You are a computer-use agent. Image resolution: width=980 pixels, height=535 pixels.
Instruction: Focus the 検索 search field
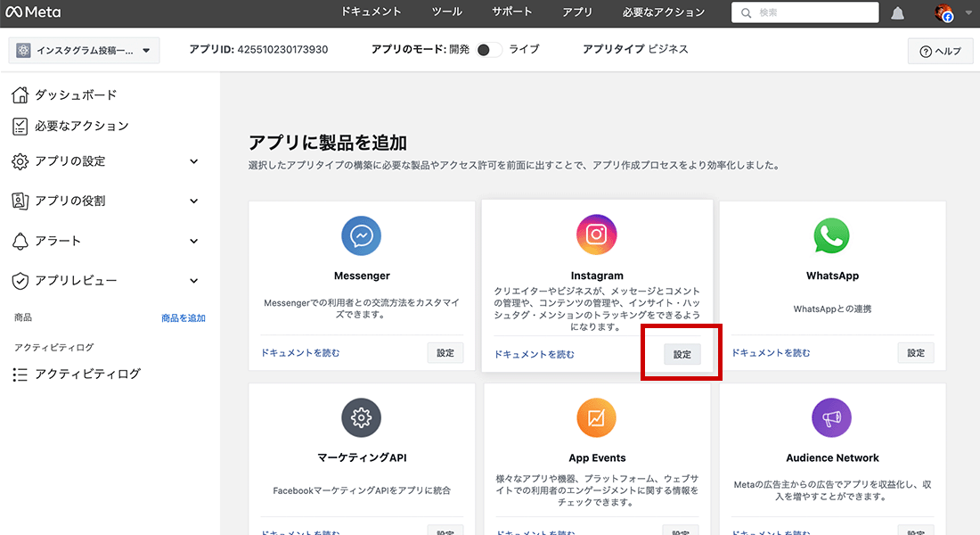pos(805,12)
